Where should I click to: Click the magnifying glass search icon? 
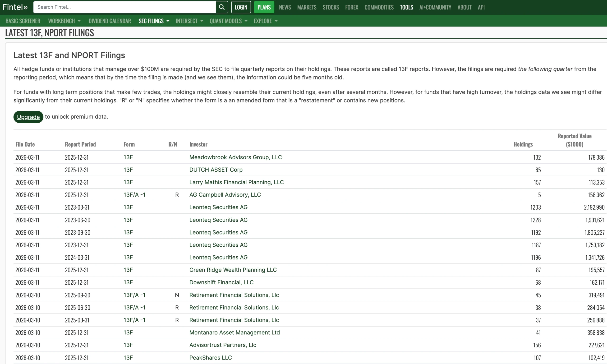(x=221, y=7)
